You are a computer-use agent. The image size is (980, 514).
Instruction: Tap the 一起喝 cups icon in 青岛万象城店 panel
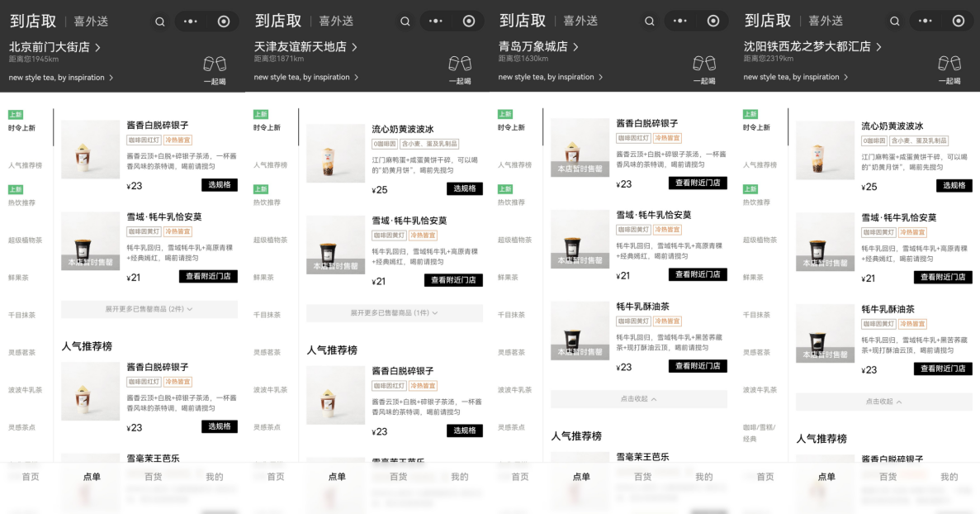coord(704,64)
